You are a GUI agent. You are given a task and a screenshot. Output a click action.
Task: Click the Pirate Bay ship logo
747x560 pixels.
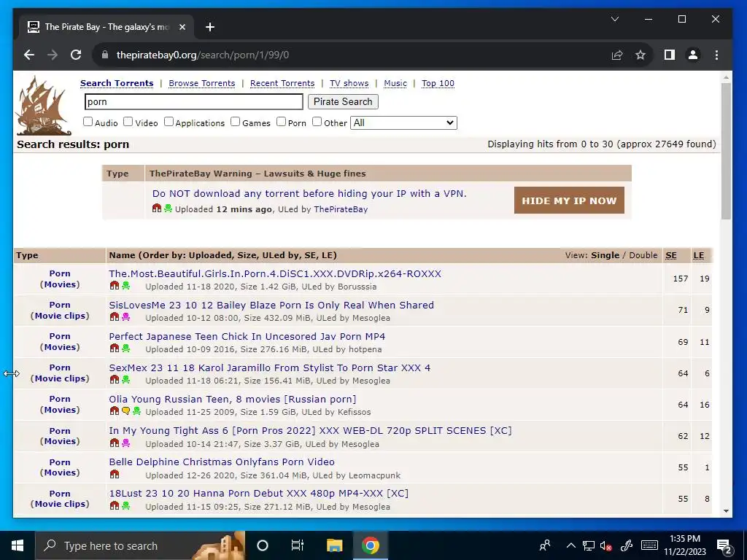[x=43, y=106]
